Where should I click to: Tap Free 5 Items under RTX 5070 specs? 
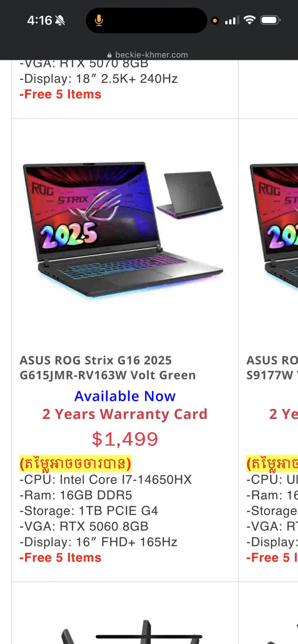point(60,94)
